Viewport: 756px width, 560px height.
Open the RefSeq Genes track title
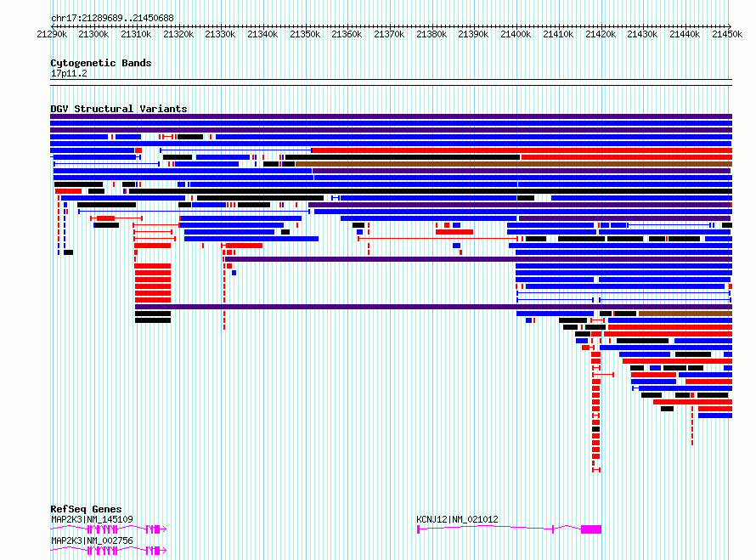(86, 509)
